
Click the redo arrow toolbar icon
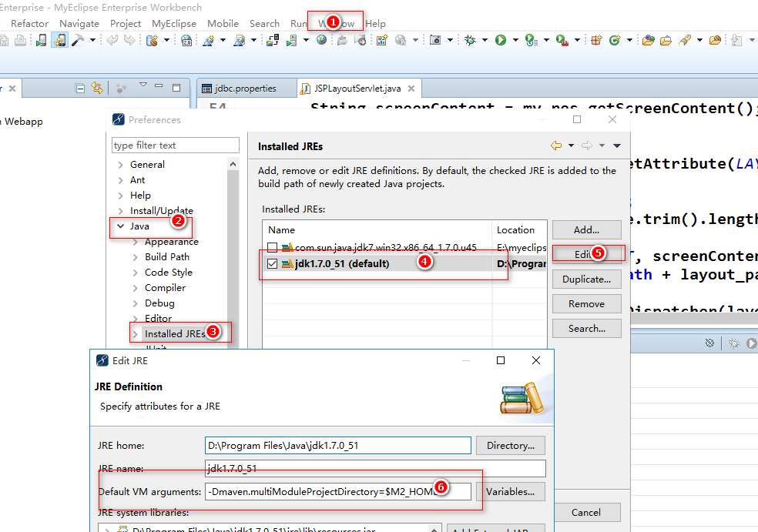tap(129, 40)
